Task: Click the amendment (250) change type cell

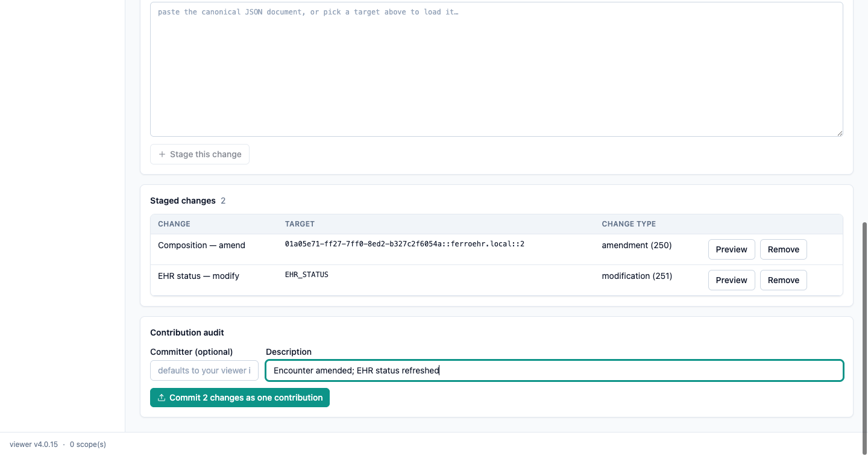Action: tap(637, 245)
